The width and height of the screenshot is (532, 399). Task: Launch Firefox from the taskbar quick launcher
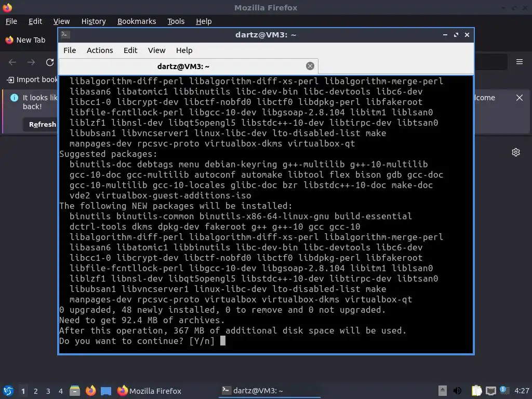point(90,391)
